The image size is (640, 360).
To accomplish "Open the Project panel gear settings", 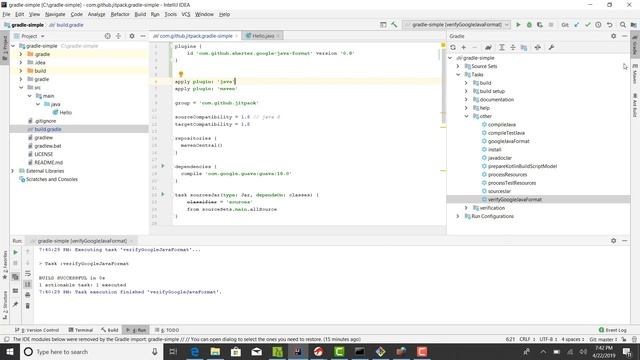I will (132, 36).
